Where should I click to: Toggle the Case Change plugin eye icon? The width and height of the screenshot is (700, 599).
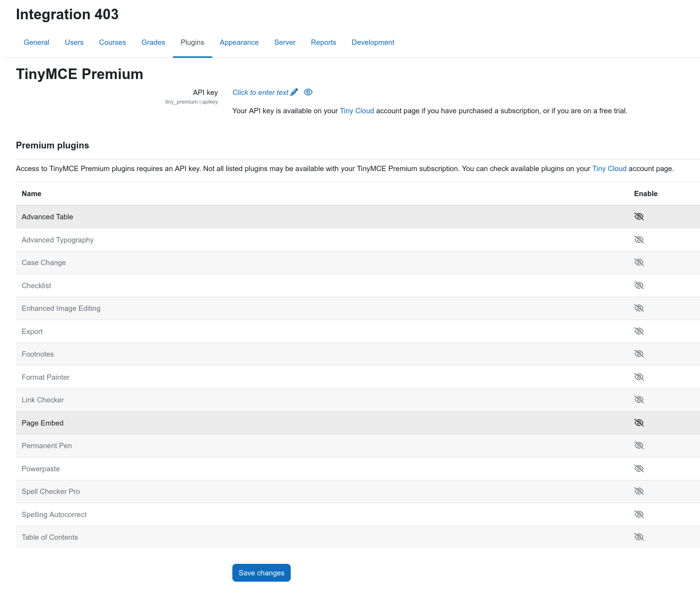point(639,262)
